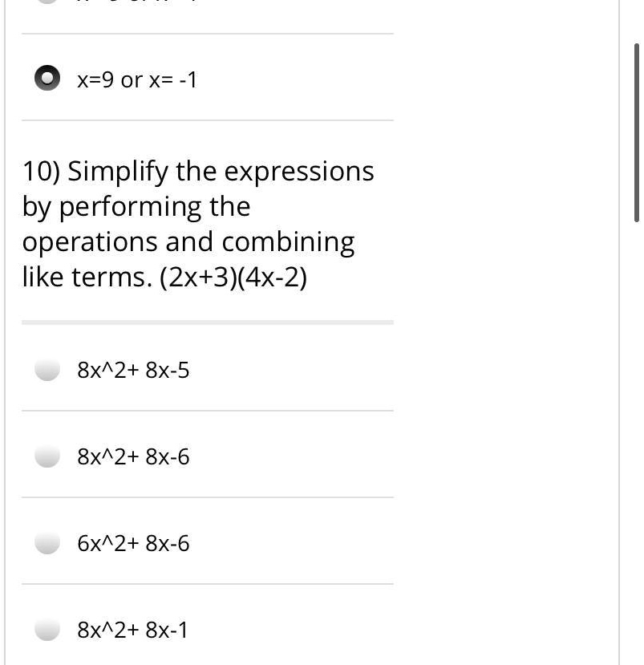Viewport: 644px width, 665px height.
Task: Select the radio button for x=9 or x=-1
Action: pos(47,79)
